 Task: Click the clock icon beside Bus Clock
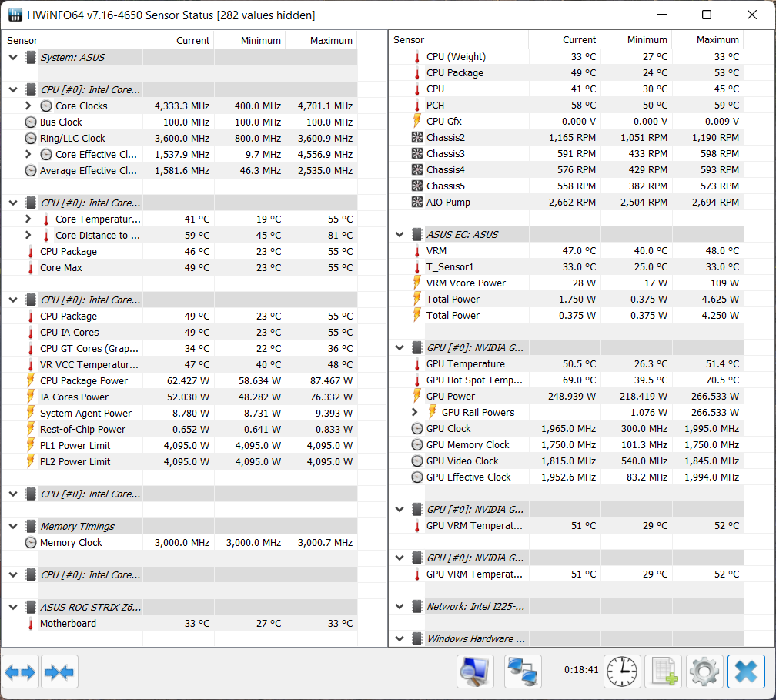click(31, 122)
